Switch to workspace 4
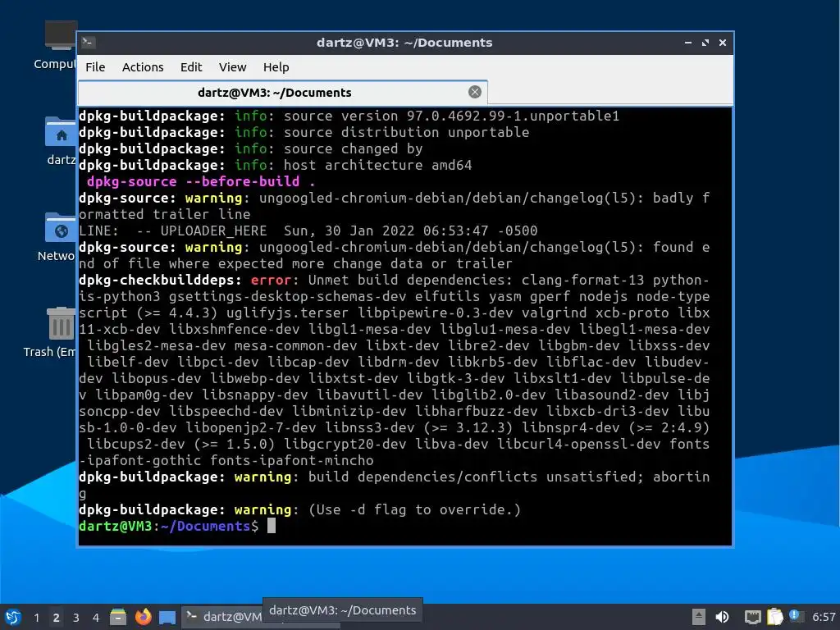The width and height of the screenshot is (840, 630). (x=96, y=618)
